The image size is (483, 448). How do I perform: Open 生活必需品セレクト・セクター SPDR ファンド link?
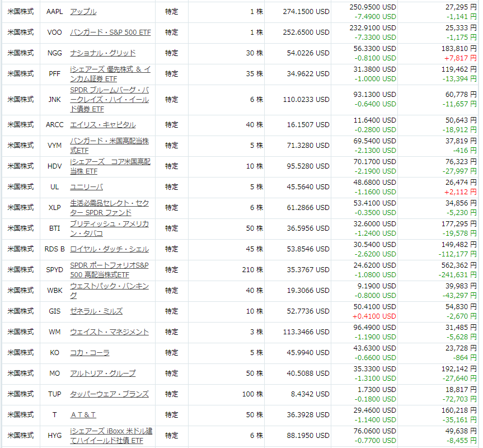pyautogui.click(x=109, y=208)
